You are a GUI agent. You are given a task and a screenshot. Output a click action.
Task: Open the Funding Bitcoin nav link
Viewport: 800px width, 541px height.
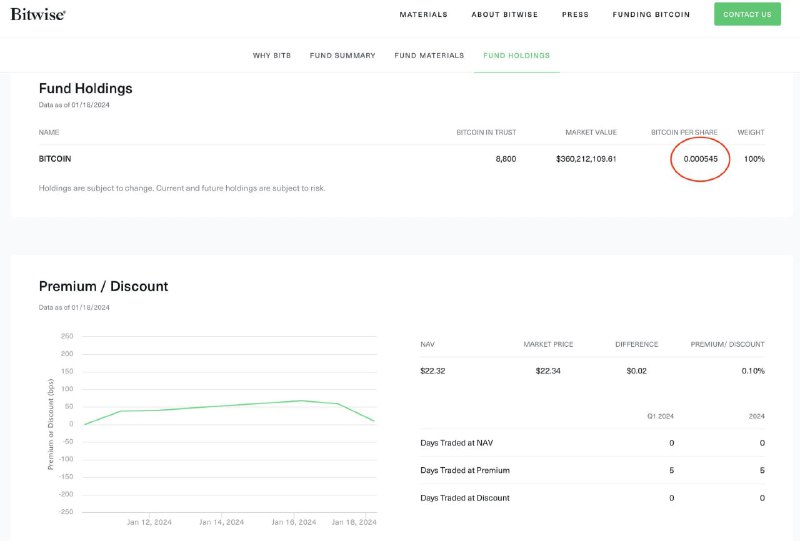tap(651, 14)
